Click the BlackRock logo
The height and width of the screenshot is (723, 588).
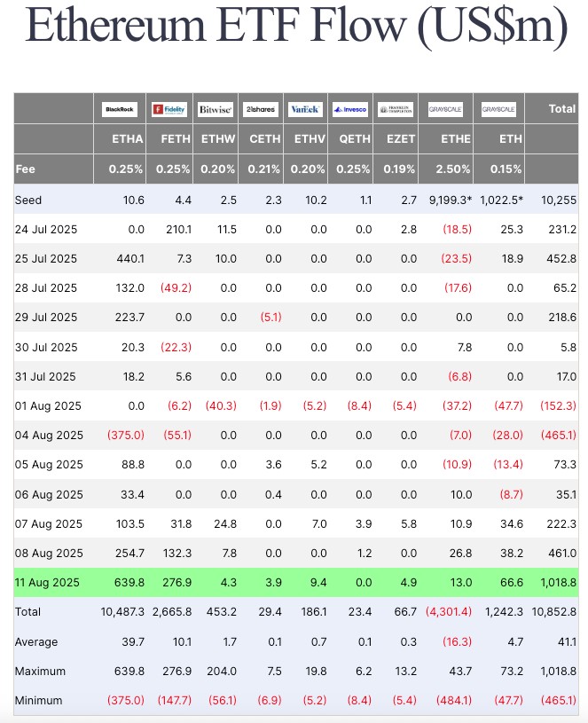click(120, 109)
